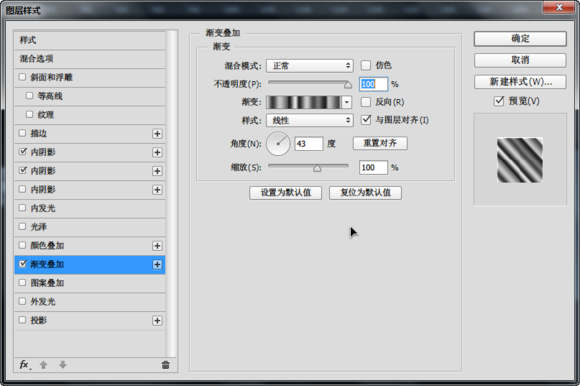
Task: Click the plus icon on the 渐变叠加 row
Action: tap(157, 264)
